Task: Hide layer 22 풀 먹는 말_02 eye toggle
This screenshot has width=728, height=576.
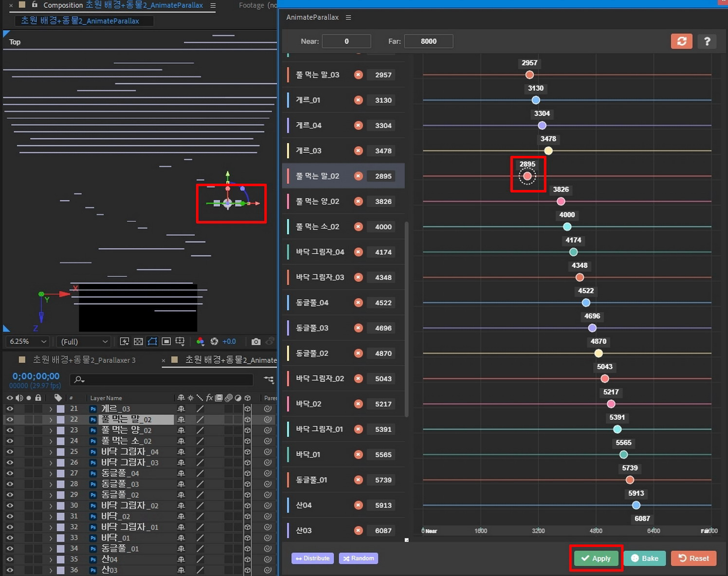Action: pos(10,420)
